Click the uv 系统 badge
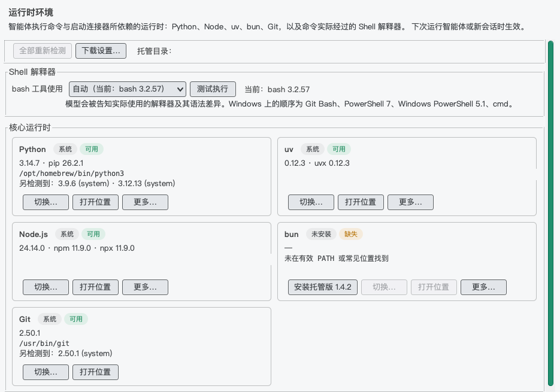Viewport: 560px width, 392px height. tap(313, 149)
